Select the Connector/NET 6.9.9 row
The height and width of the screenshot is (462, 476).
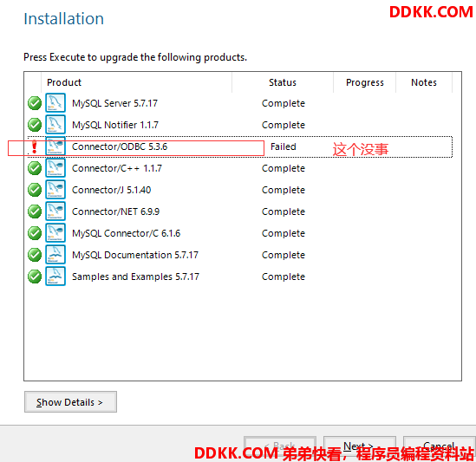pos(240,211)
